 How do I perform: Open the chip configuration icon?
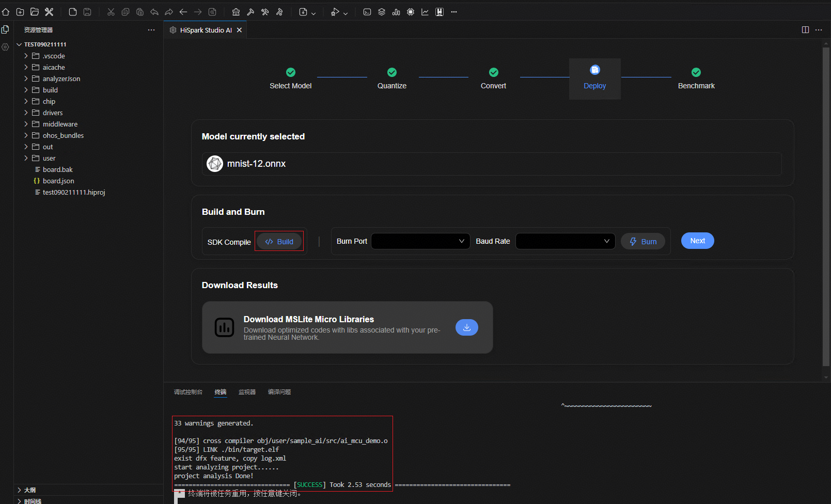(x=411, y=12)
